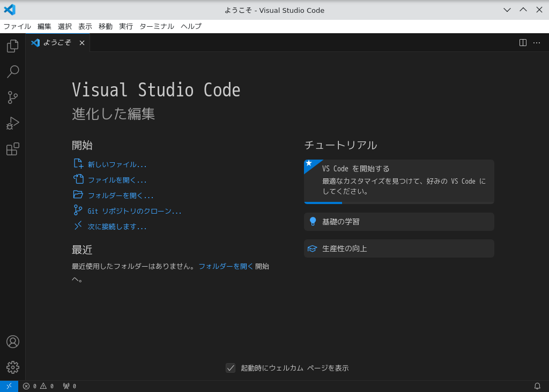The height and width of the screenshot is (392, 549).
Task: Split the editor to the right
Action: point(523,43)
